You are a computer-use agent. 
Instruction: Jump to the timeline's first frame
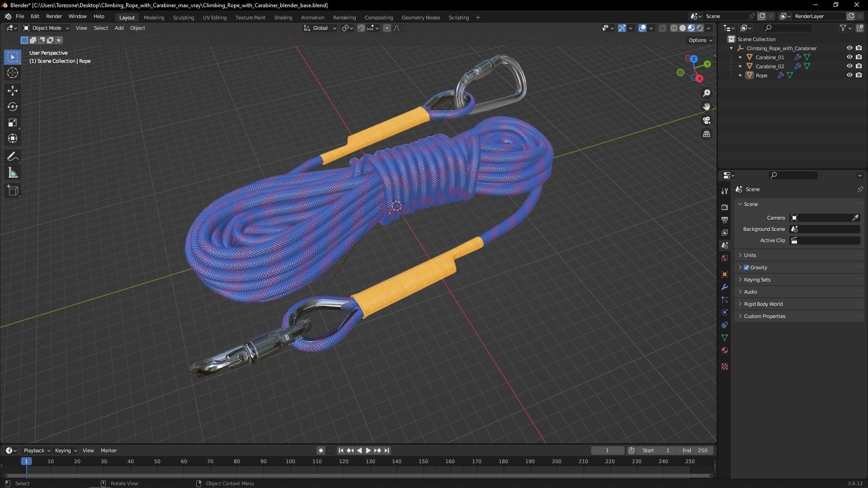pos(341,450)
